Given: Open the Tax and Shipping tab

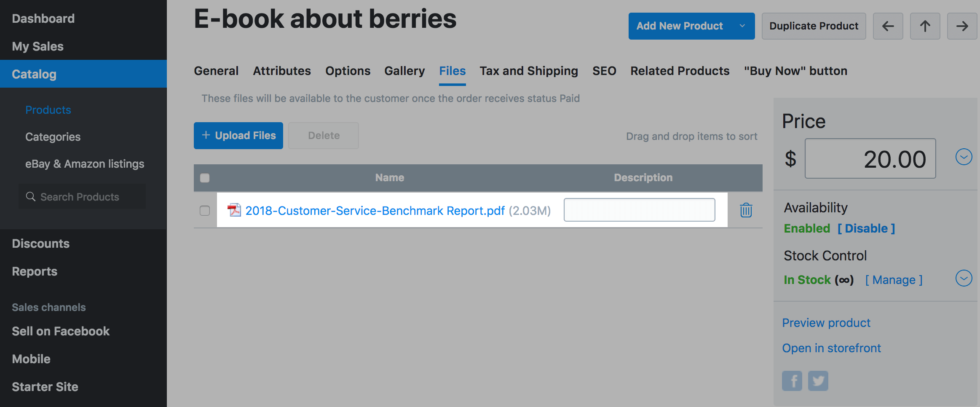Looking at the screenshot, I should (529, 71).
